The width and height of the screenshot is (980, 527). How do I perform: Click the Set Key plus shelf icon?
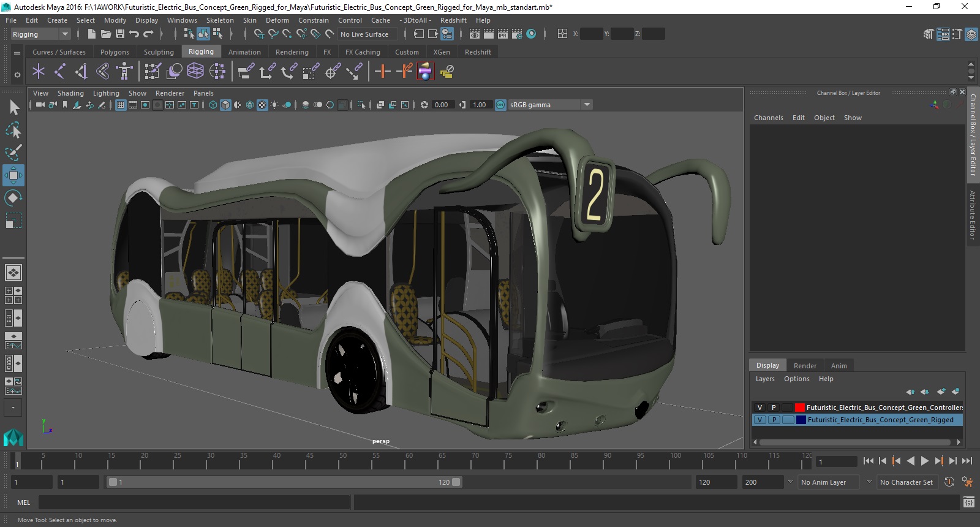(x=383, y=72)
